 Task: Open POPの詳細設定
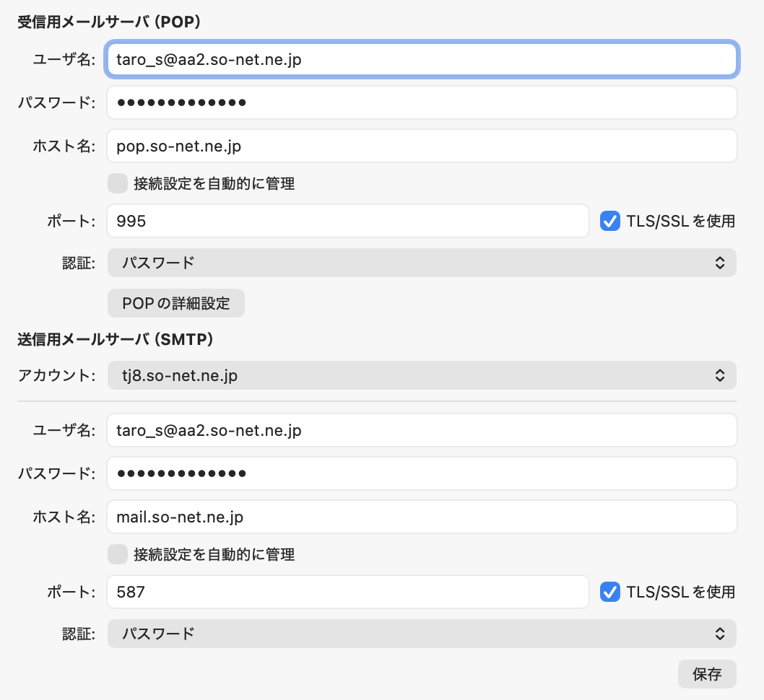point(176,303)
